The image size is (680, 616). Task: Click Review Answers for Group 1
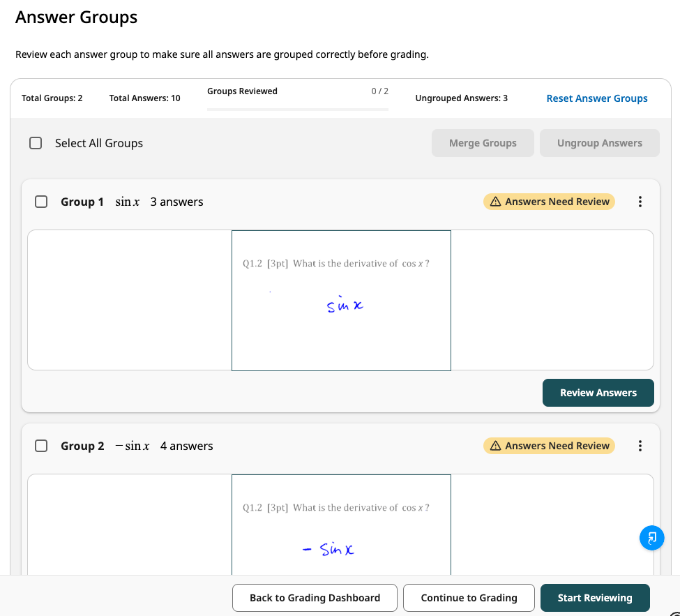pos(598,393)
